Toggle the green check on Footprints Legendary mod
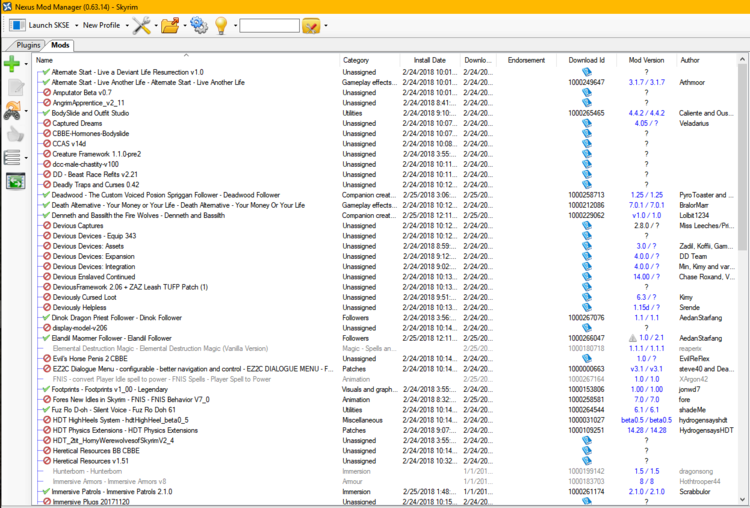Screen dimensions: 750x508 [x=46, y=389]
